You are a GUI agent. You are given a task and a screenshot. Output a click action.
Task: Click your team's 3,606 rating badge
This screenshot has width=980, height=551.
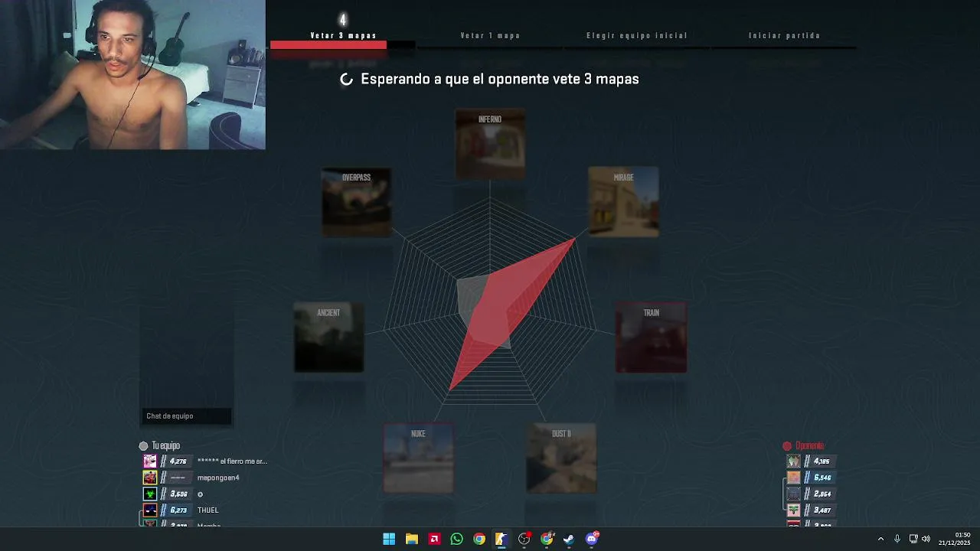click(x=175, y=494)
